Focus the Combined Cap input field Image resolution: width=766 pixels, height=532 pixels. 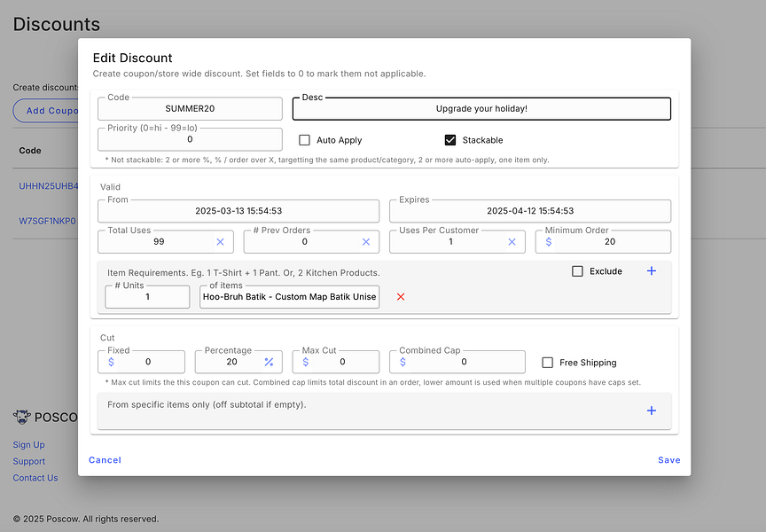click(x=463, y=362)
